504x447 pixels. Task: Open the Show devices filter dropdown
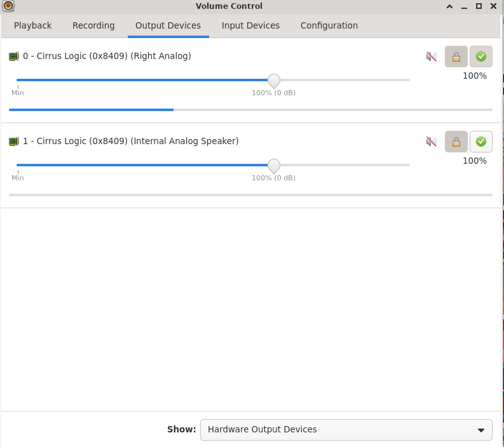point(346,430)
